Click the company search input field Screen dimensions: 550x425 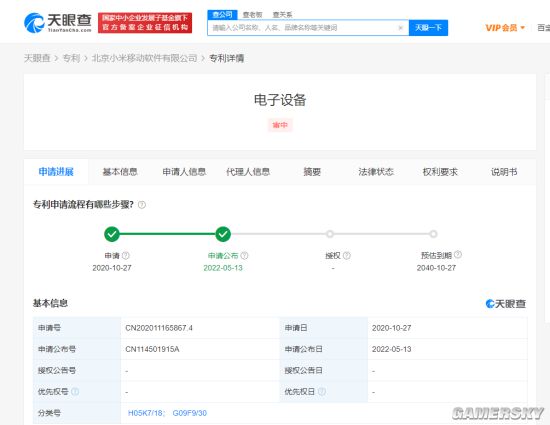coord(308,28)
